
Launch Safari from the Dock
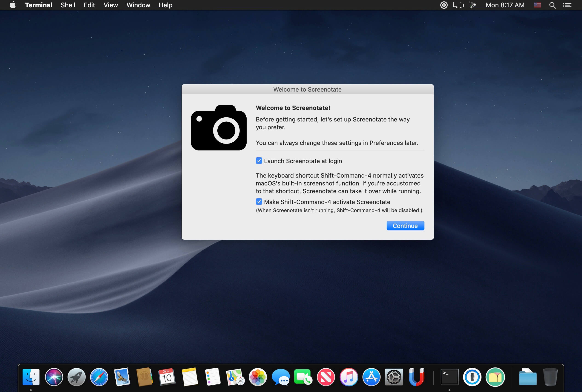[99, 377]
